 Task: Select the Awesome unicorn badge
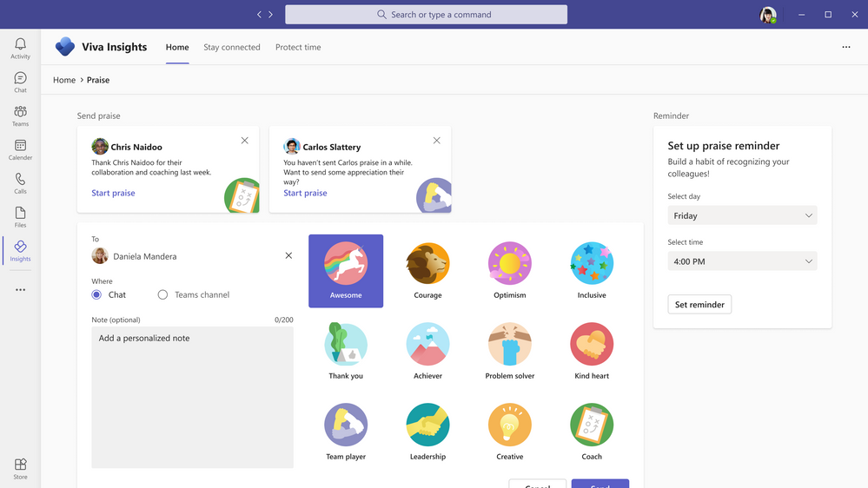[x=346, y=271]
